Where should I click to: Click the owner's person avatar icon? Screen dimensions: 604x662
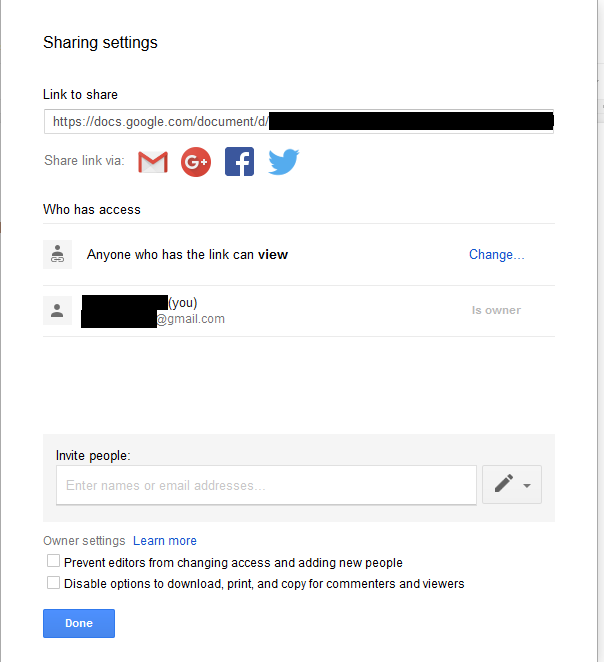(x=57, y=311)
